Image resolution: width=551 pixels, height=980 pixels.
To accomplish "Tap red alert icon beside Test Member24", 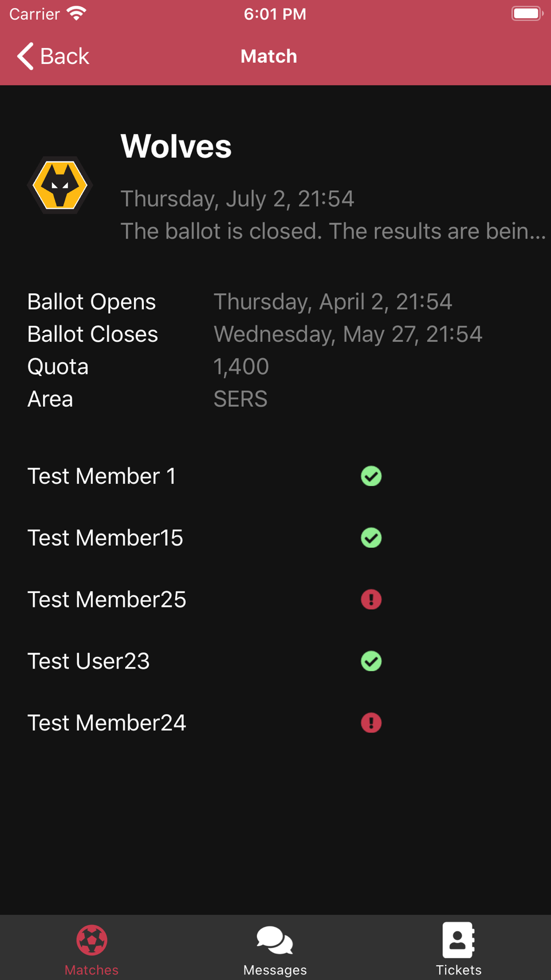I will tap(371, 723).
